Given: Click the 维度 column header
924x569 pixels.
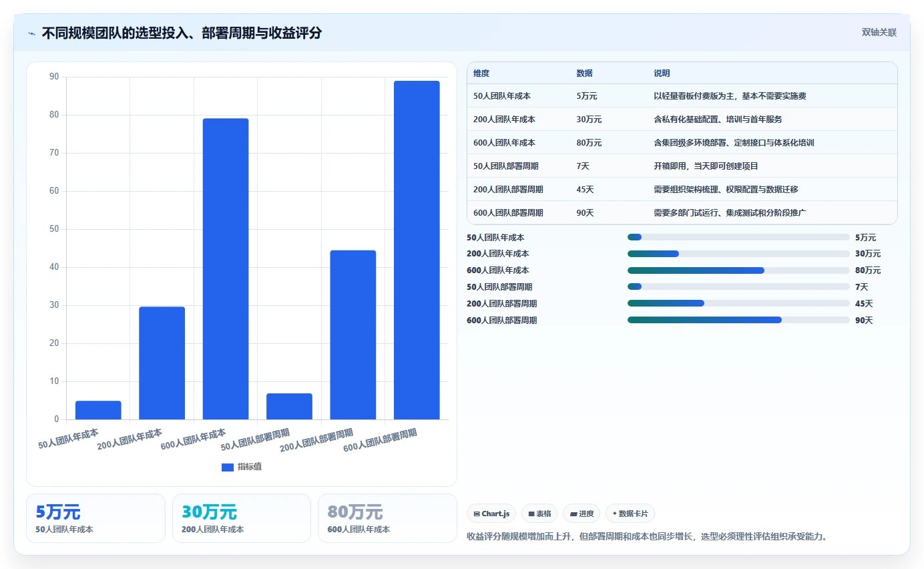Looking at the screenshot, I should coord(481,73).
